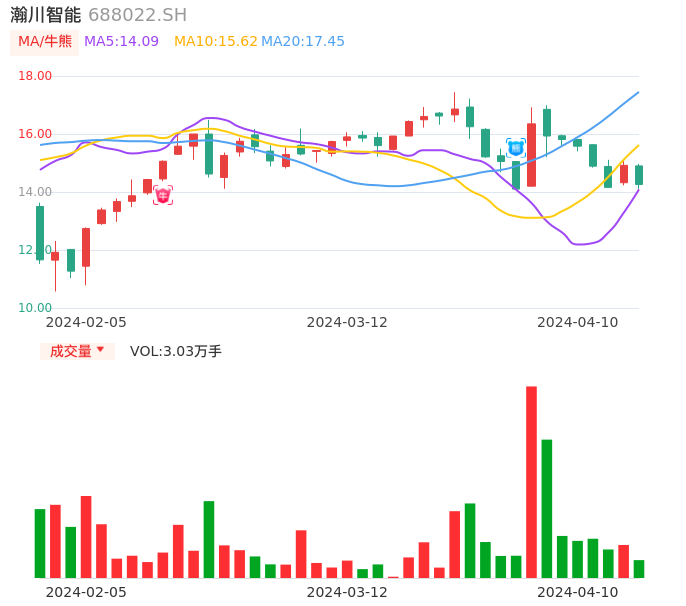This screenshot has width=686, height=606.
Task: Click the last green candlestick on the right
Action: [639, 175]
